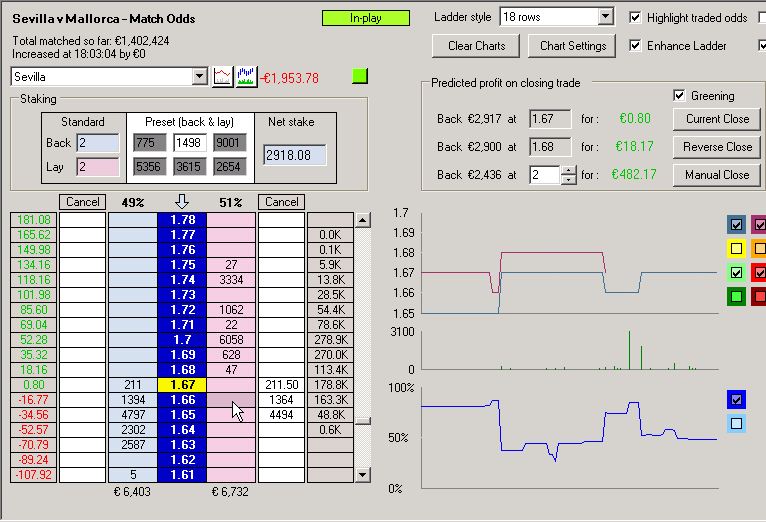Click the Standard Back stake input field
Screen dimensions: 766x522
97,143
